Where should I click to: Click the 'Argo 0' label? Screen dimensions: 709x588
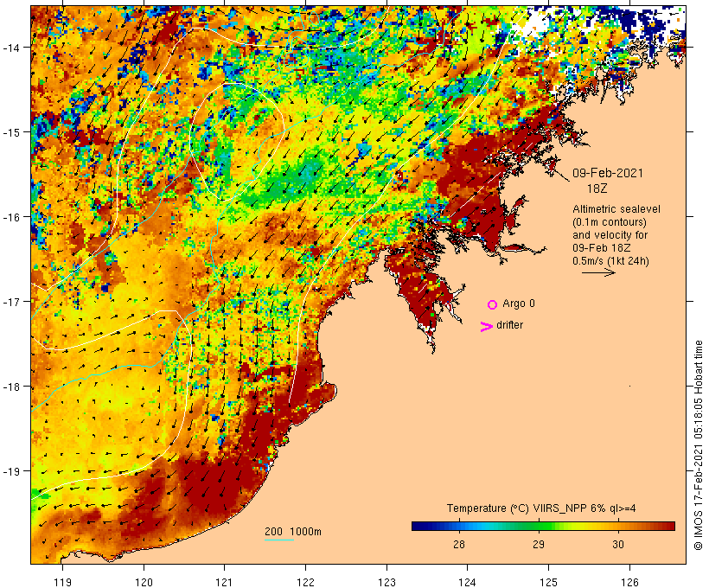click(x=519, y=304)
